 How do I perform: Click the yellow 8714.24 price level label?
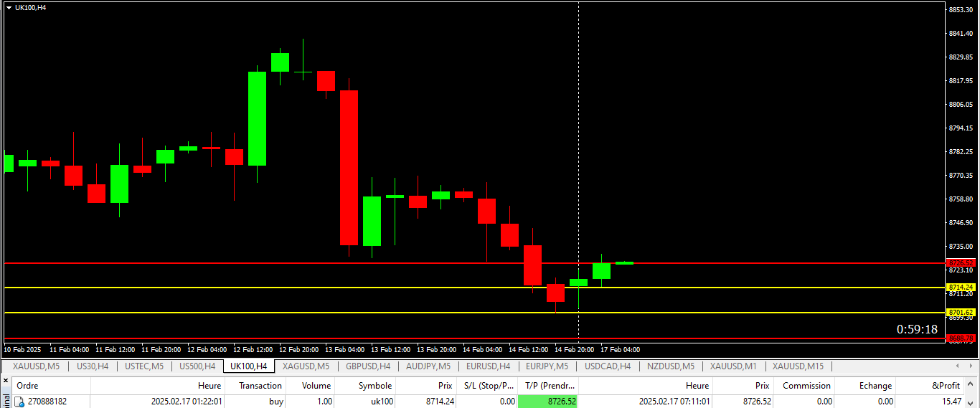961,287
